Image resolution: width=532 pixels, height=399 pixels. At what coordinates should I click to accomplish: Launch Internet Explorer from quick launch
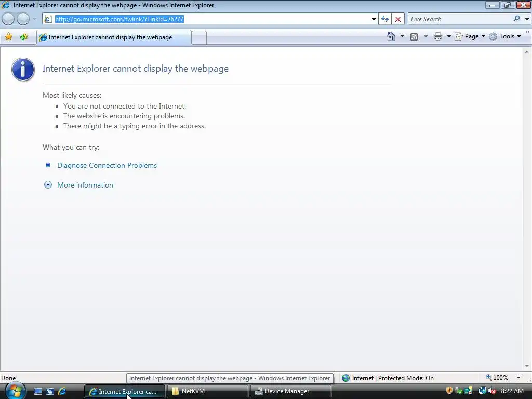coord(62,392)
